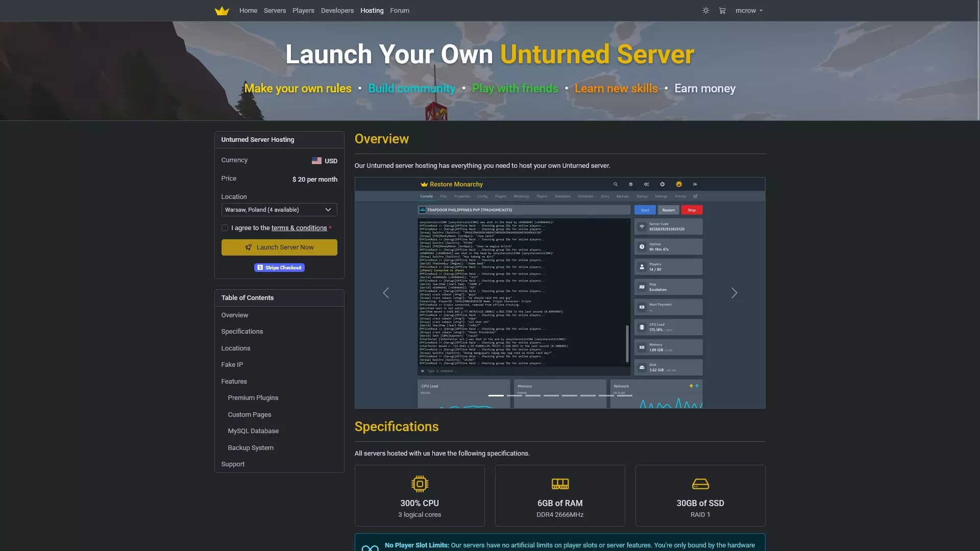The height and width of the screenshot is (551, 980).
Task: Go to Premium Plugins section
Action: pyautogui.click(x=253, y=398)
